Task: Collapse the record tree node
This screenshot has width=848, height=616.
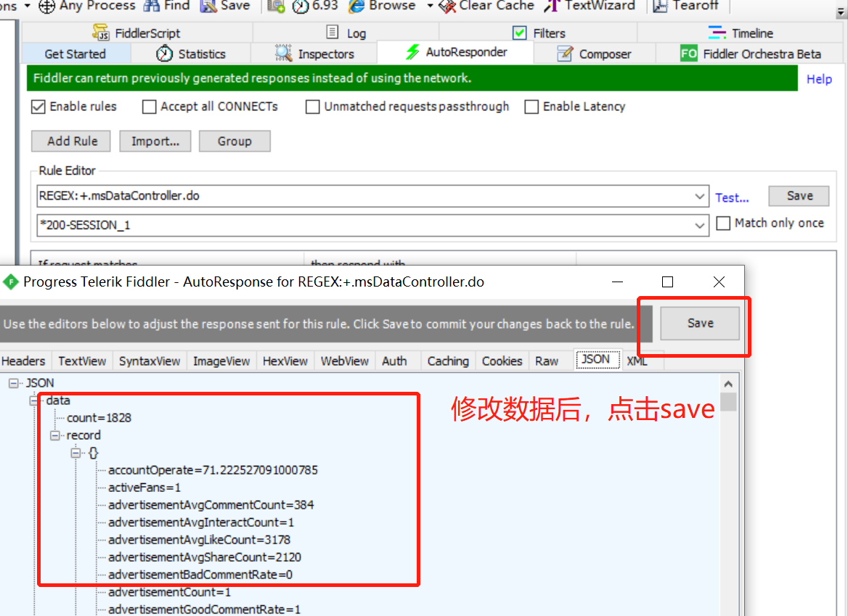Action: coord(54,435)
